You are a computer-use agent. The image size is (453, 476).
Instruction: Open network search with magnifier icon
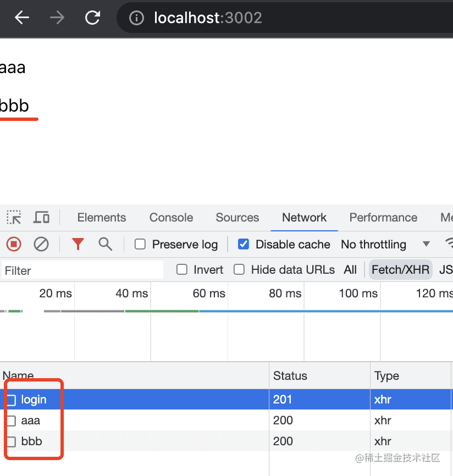105,244
